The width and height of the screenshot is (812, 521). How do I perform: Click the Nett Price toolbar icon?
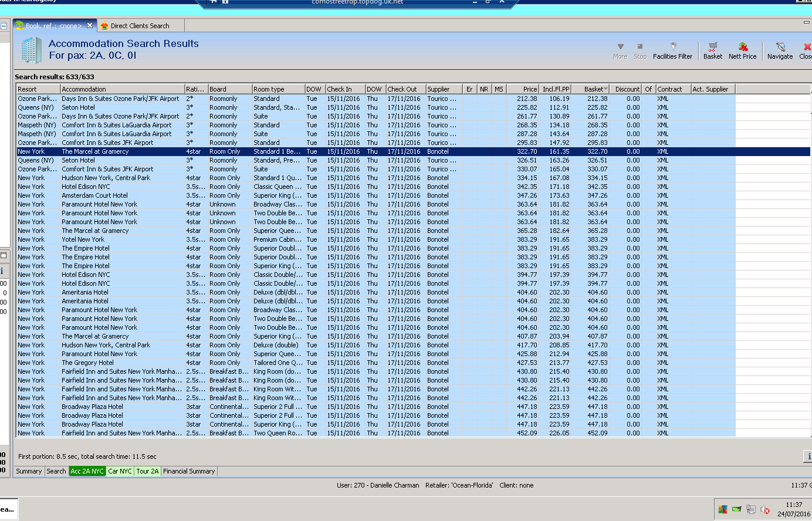tap(743, 50)
